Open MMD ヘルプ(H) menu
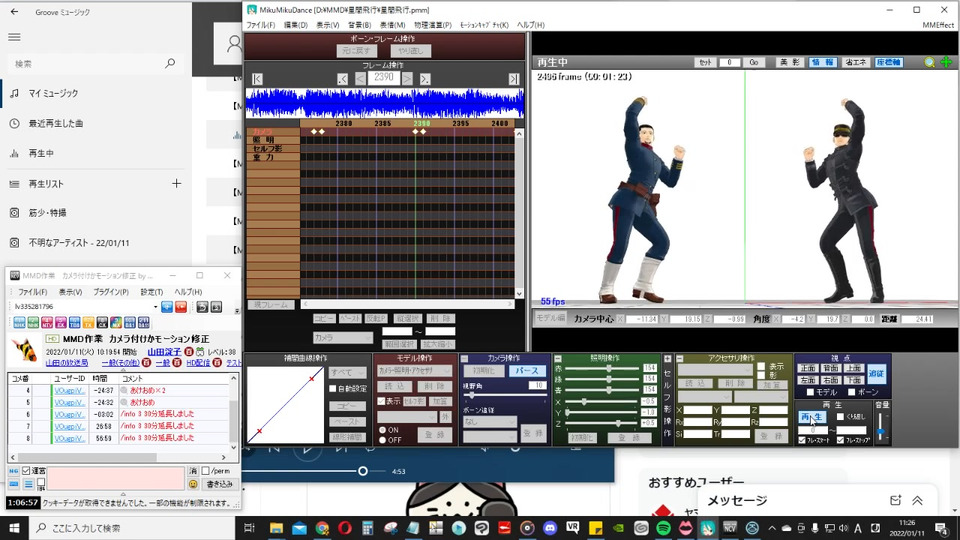The width and height of the screenshot is (960, 540). tap(530, 25)
